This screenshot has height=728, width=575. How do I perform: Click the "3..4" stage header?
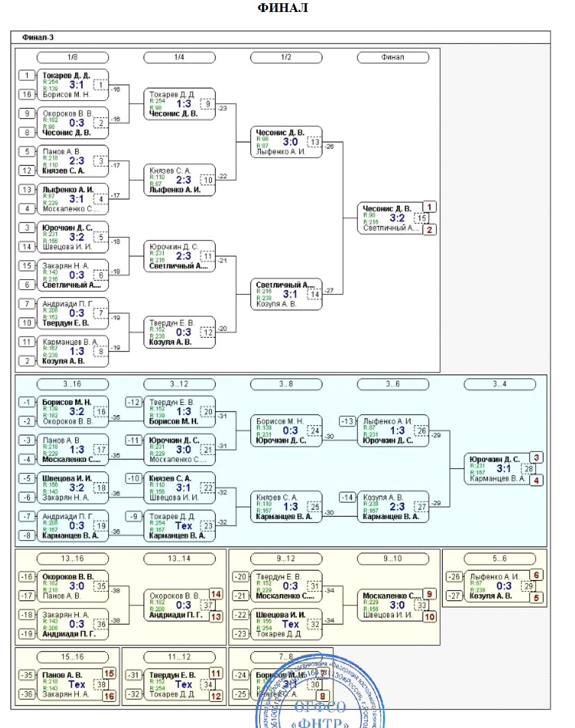coord(500,384)
